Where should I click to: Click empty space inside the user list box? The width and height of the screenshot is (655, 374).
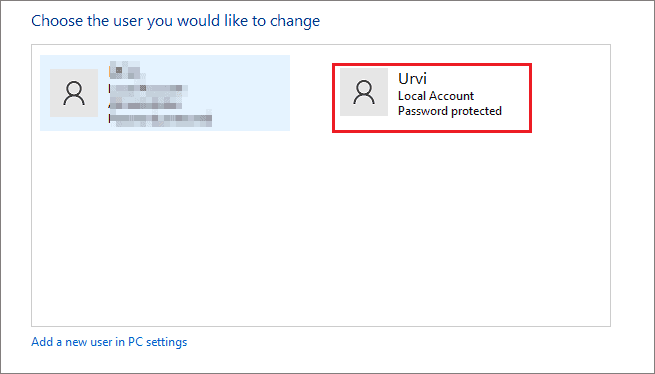(x=321, y=230)
